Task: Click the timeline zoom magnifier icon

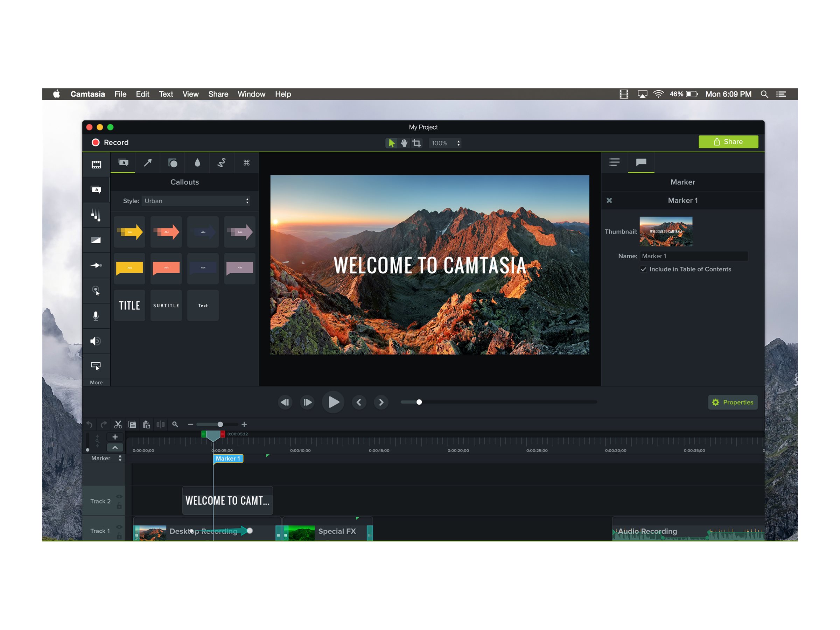Action: point(175,425)
